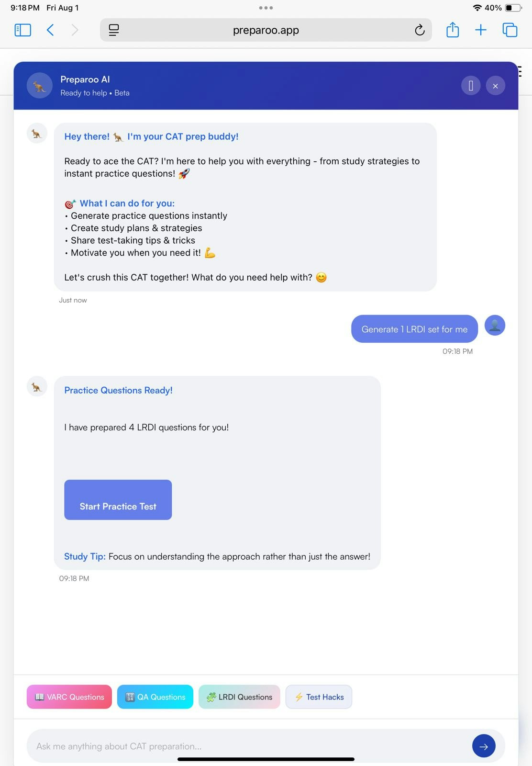532x766 pixels.
Task: Show the tab overview
Action: pos(510,30)
